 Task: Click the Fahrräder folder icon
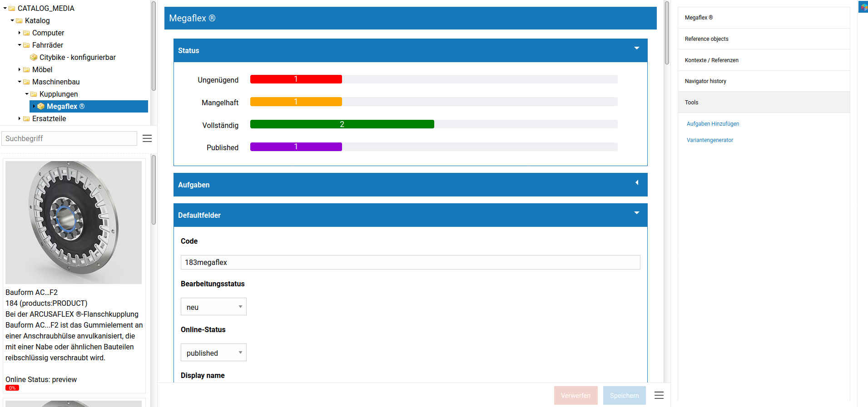pyautogui.click(x=26, y=45)
